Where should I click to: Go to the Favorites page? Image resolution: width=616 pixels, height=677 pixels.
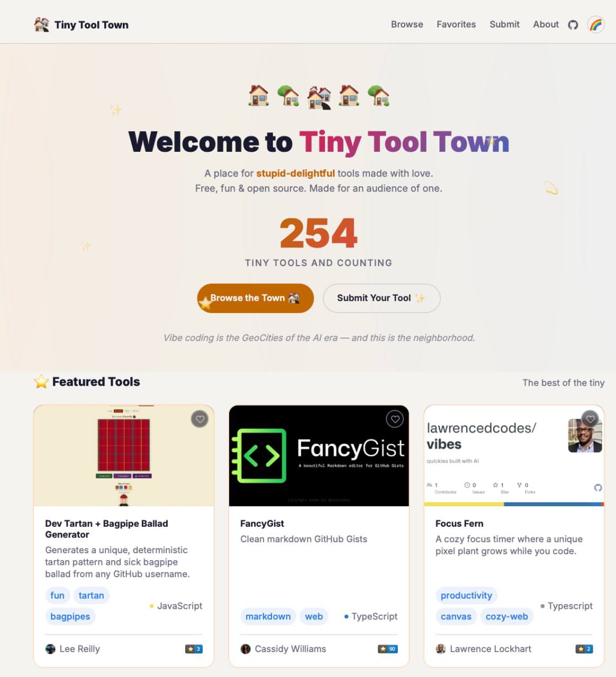click(456, 24)
